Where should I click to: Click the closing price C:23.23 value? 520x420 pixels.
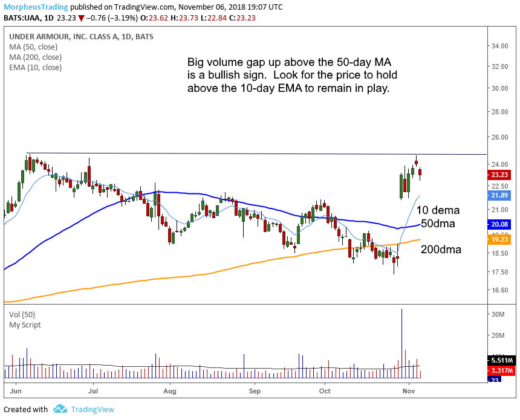click(x=242, y=18)
